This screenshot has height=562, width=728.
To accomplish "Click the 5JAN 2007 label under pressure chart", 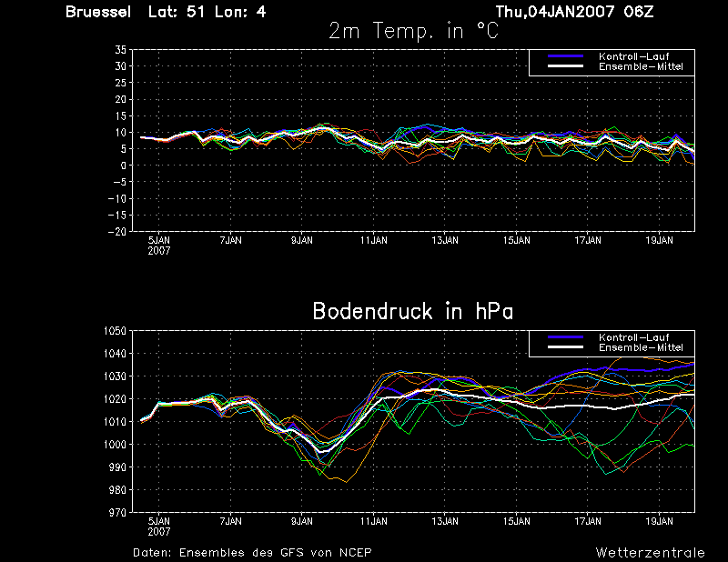I will [x=159, y=527].
